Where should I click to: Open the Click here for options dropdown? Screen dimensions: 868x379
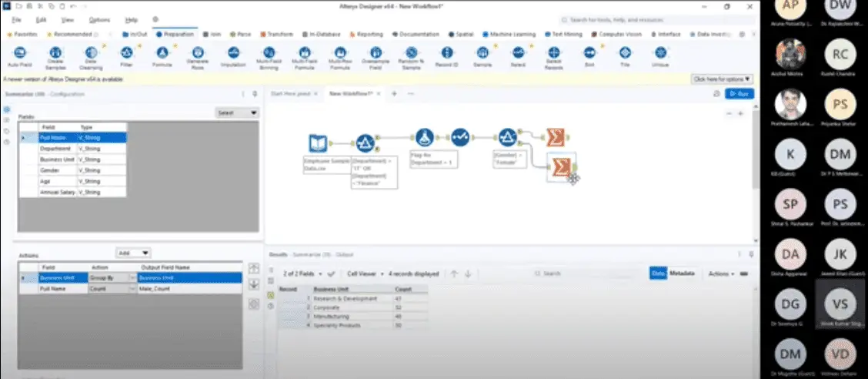coord(723,79)
